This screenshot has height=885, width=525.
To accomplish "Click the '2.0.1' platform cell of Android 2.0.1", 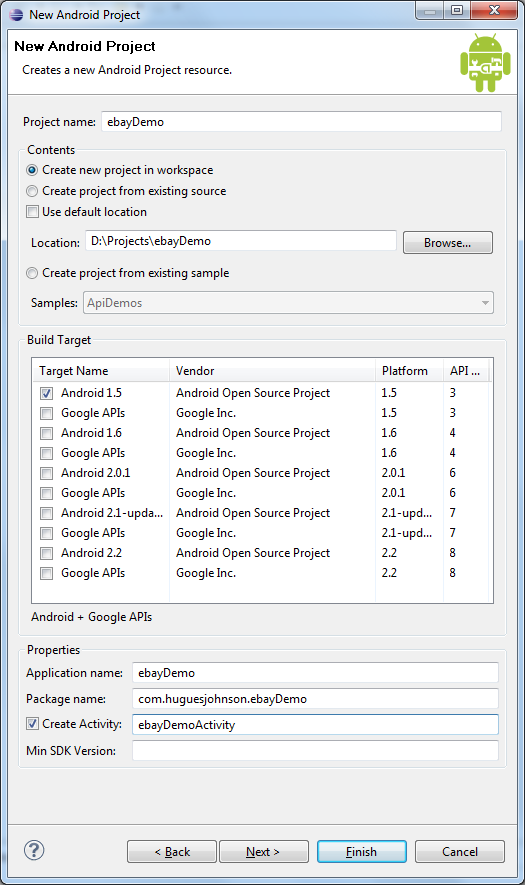I will coord(393,473).
